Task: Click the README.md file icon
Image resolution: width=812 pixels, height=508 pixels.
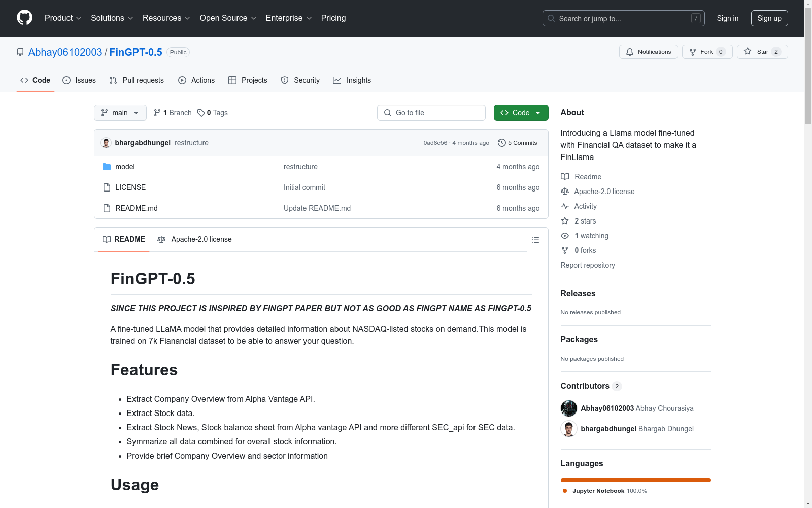Action: click(x=107, y=208)
